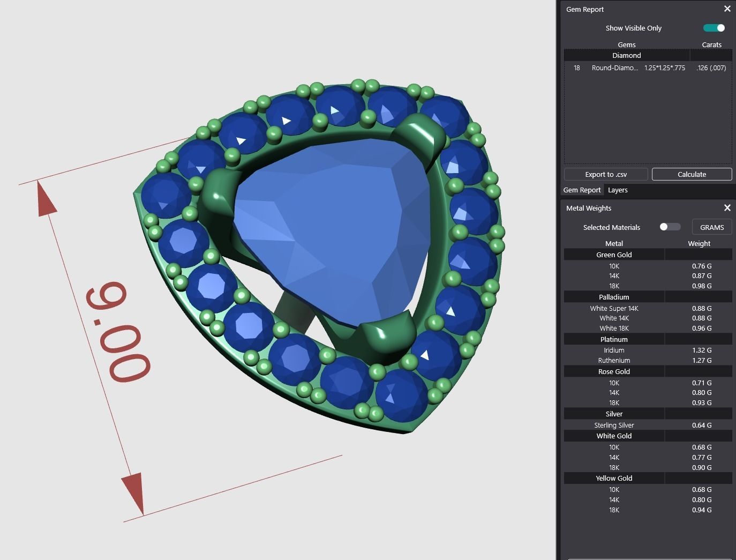Image resolution: width=736 pixels, height=560 pixels.
Task: Click the Diamond group header
Action: point(627,55)
